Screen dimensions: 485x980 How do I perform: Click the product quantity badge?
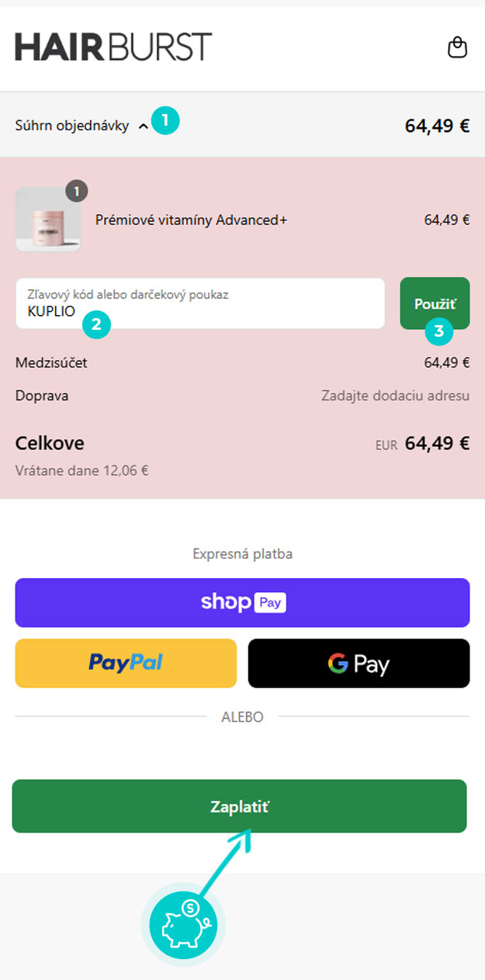pyautogui.click(x=77, y=191)
